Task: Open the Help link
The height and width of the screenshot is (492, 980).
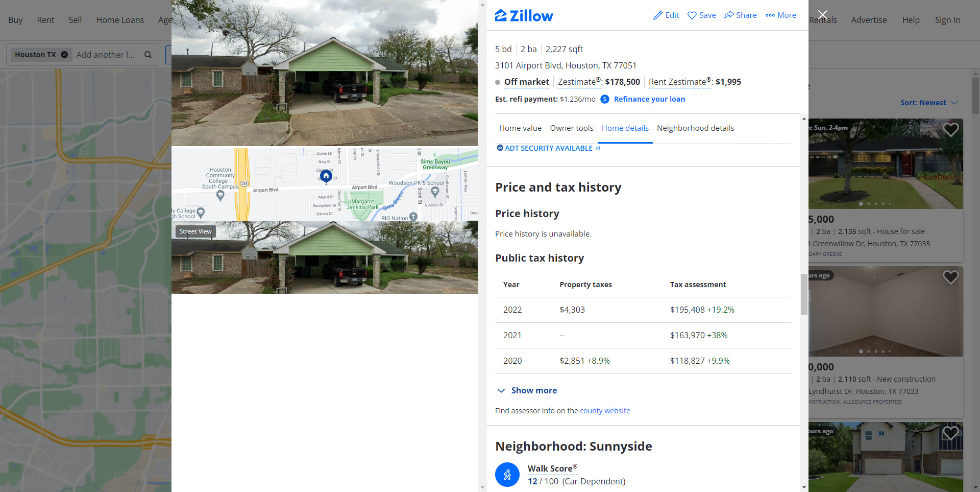Action: (911, 20)
